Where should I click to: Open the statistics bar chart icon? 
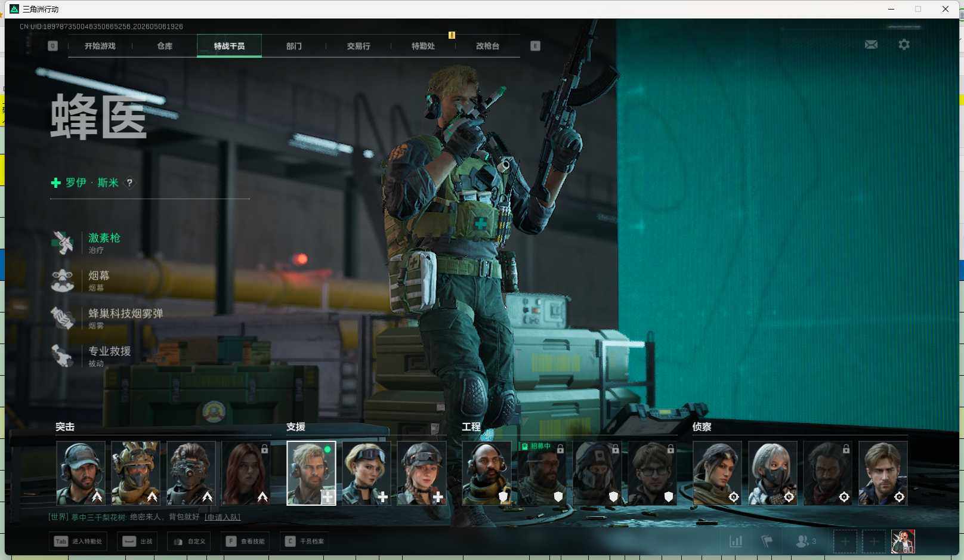coord(736,542)
